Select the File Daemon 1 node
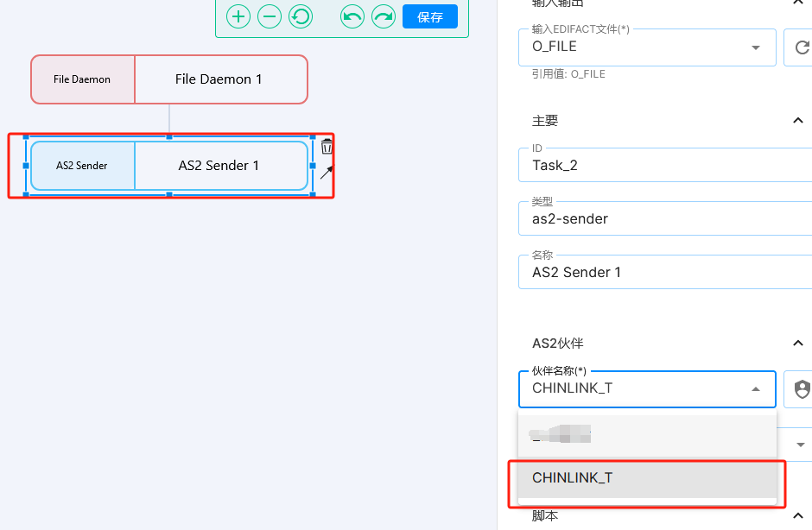Screen dimensions: 812x530 pyautogui.click(x=169, y=79)
